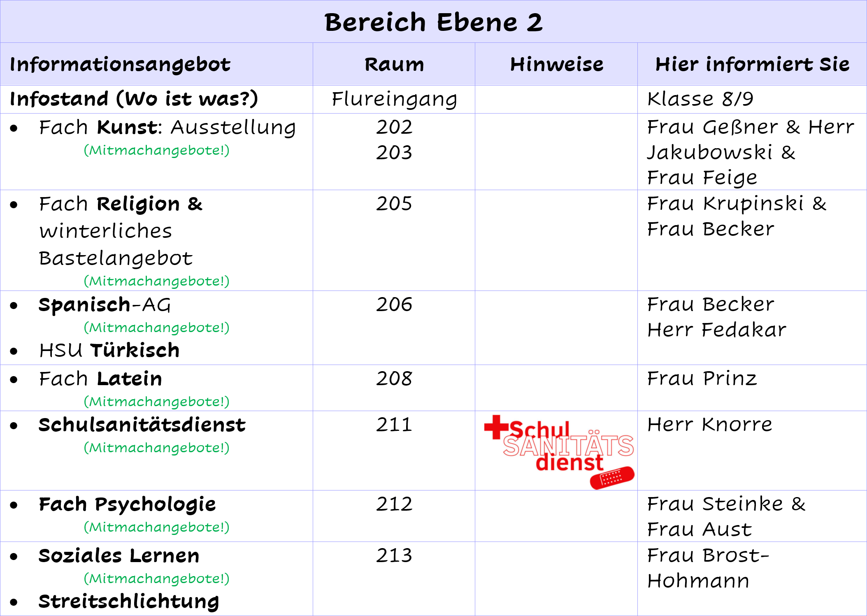Image resolution: width=867 pixels, height=616 pixels.
Task: Click the red cross in the logo
Action: [497, 427]
